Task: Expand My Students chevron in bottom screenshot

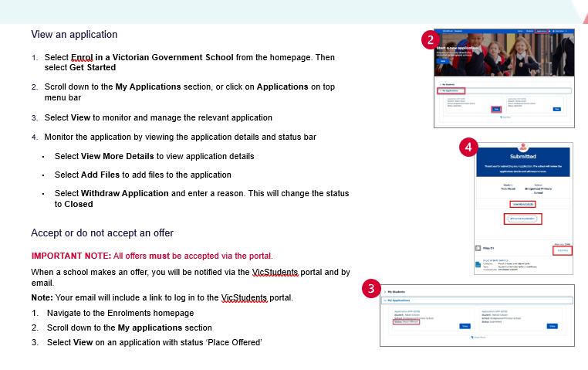Action: pyautogui.click(x=385, y=291)
